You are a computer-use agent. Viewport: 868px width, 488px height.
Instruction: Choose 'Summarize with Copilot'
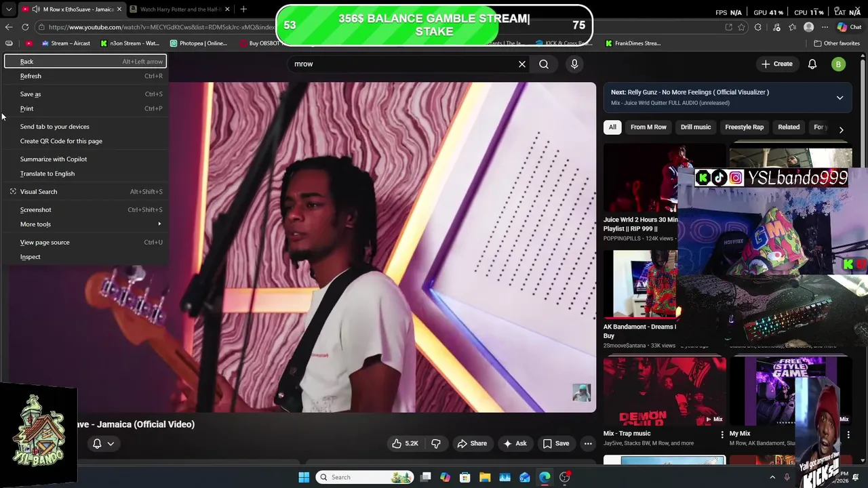(x=85, y=159)
